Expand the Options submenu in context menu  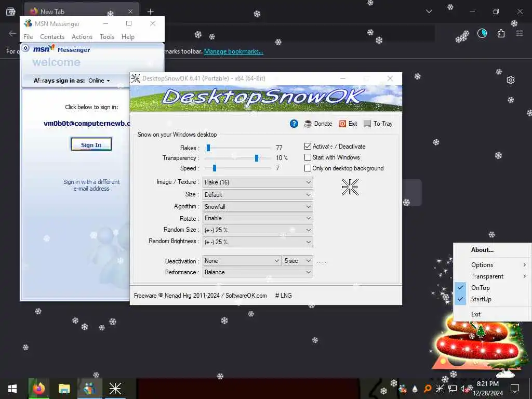coord(493,264)
